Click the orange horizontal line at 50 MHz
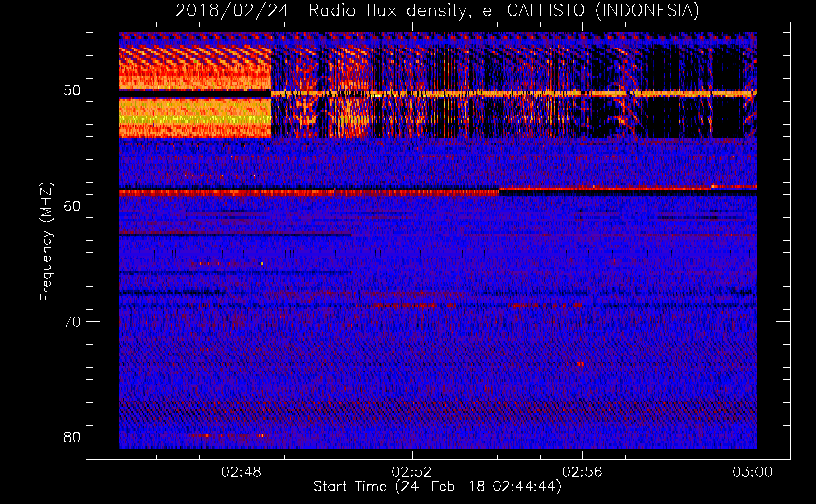 point(514,94)
